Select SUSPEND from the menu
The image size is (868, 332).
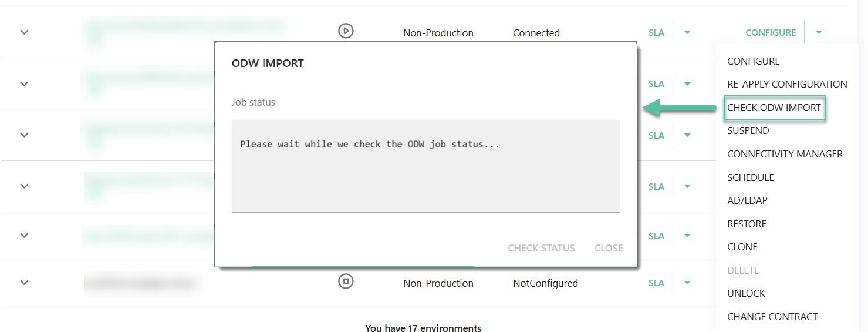pos(748,130)
